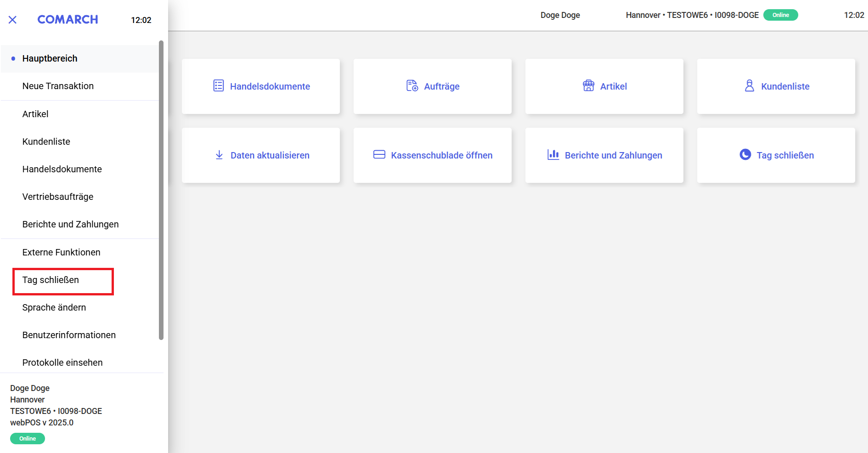The image size is (868, 453).
Task: Click the sidebar vertical scrollbar
Action: tap(161, 190)
